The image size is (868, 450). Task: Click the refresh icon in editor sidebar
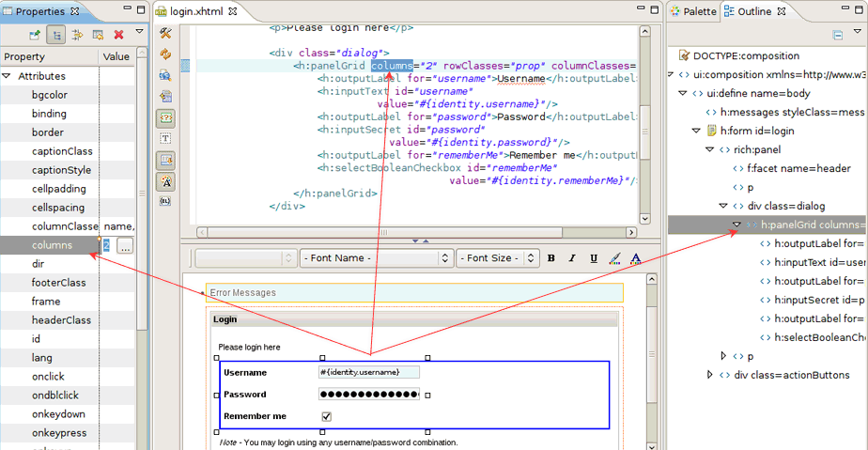tap(166, 54)
